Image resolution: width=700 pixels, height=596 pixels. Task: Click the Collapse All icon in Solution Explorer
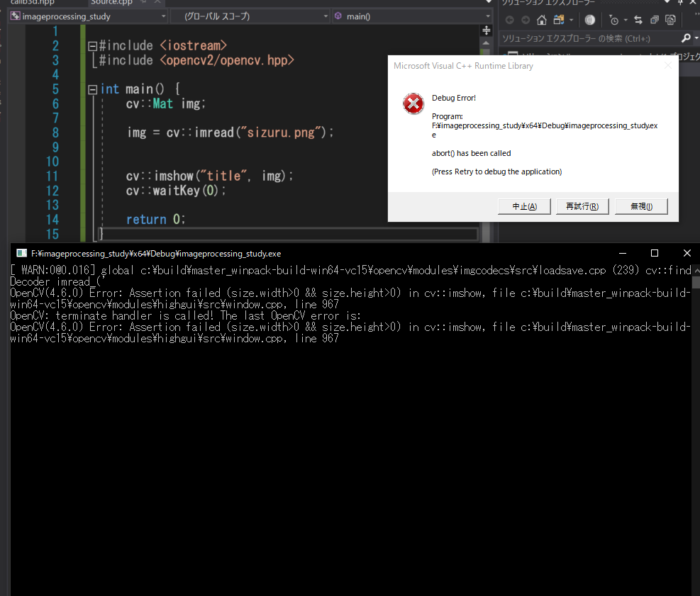(654, 20)
